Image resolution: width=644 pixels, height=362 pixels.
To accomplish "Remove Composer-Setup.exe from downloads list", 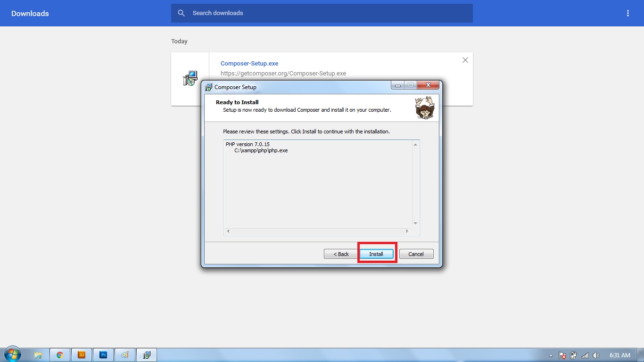I will pos(465,60).
